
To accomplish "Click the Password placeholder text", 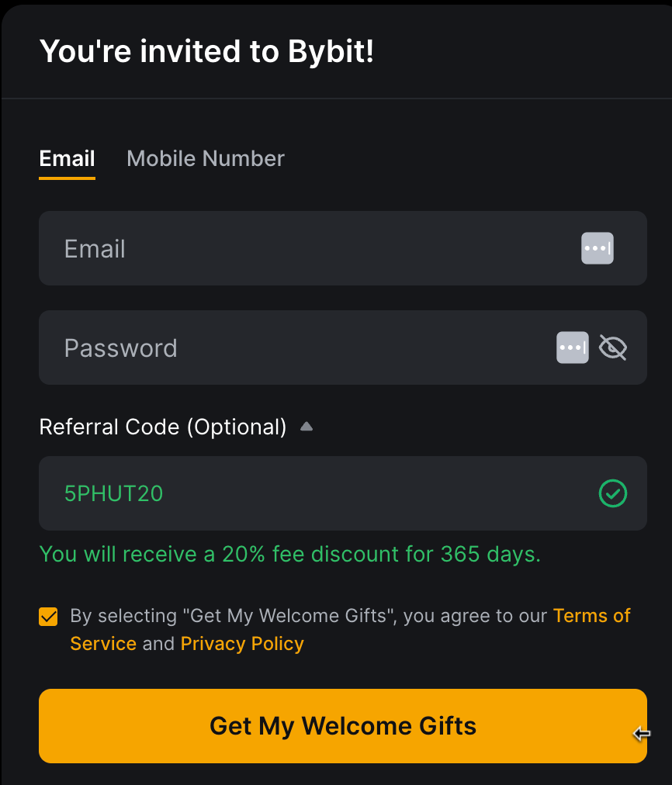I will pos(120,348).
